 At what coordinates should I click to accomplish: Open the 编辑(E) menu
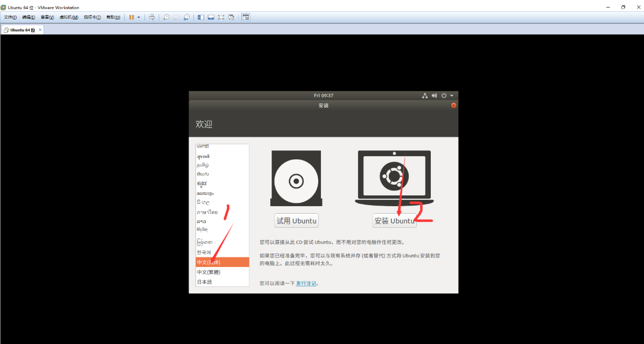point(29,17)
